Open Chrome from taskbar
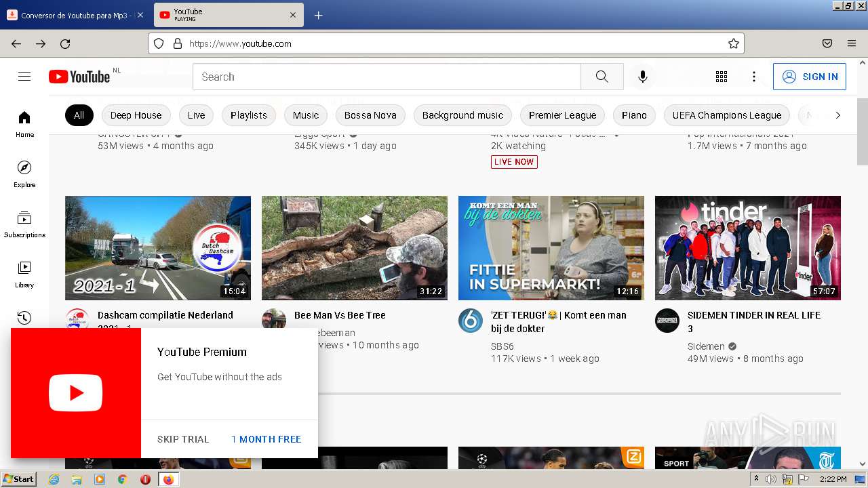Image resolution: width=868 pixels, height=488 pixels. tap(123, 479)
